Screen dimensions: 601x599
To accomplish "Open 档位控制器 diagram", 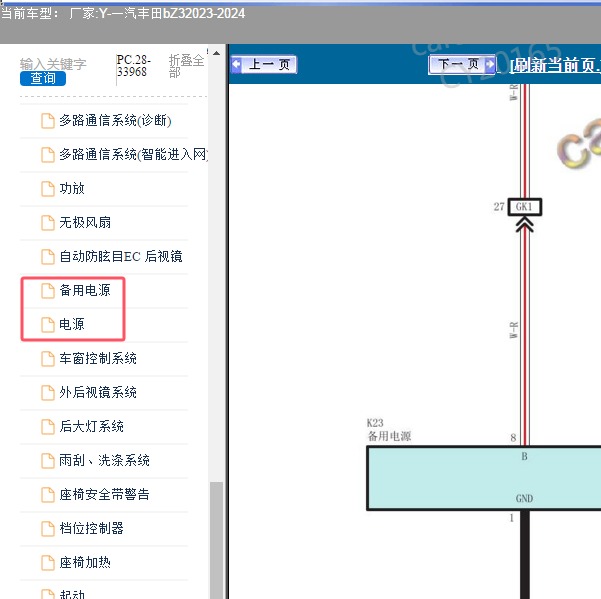I will [x=91, y=528].
